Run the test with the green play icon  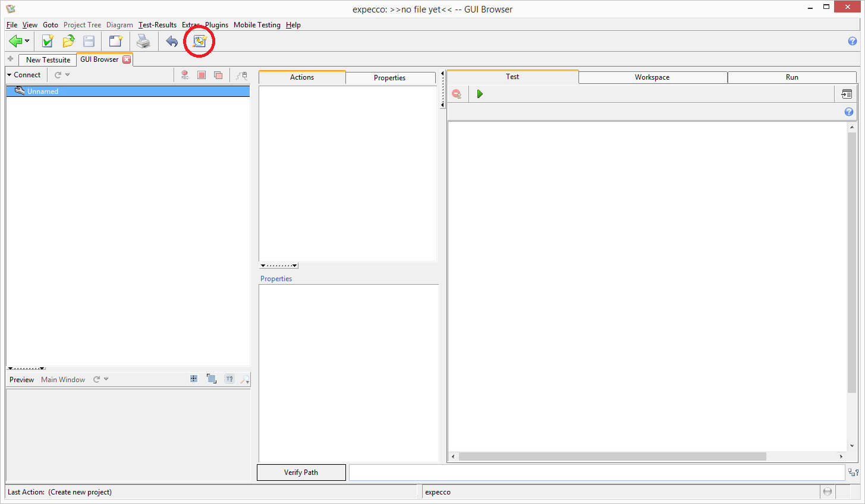tap(480, 94)
